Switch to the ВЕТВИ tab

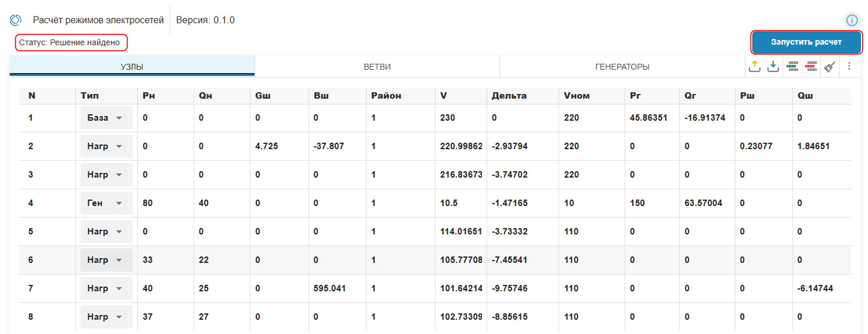click(377, 67)
